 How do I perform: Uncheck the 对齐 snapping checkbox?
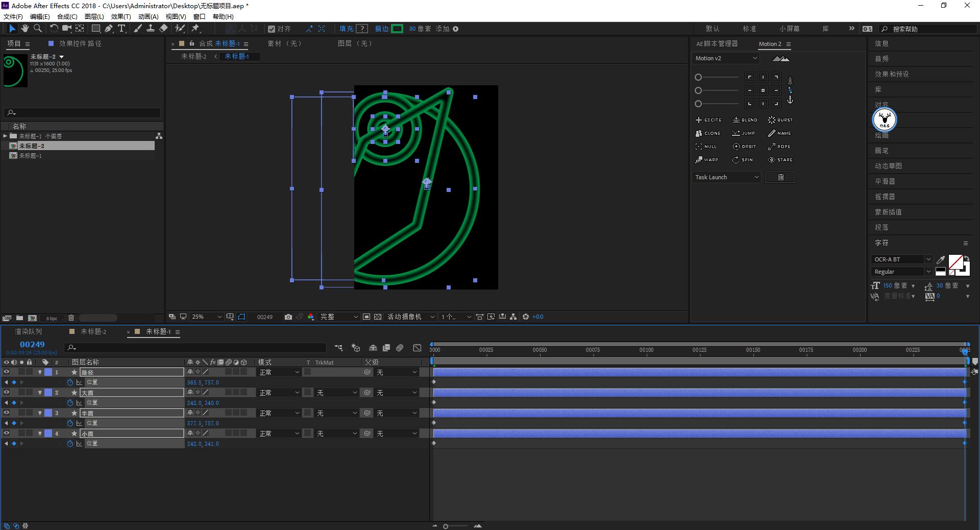pyautogui.click(x=272, y=29)
